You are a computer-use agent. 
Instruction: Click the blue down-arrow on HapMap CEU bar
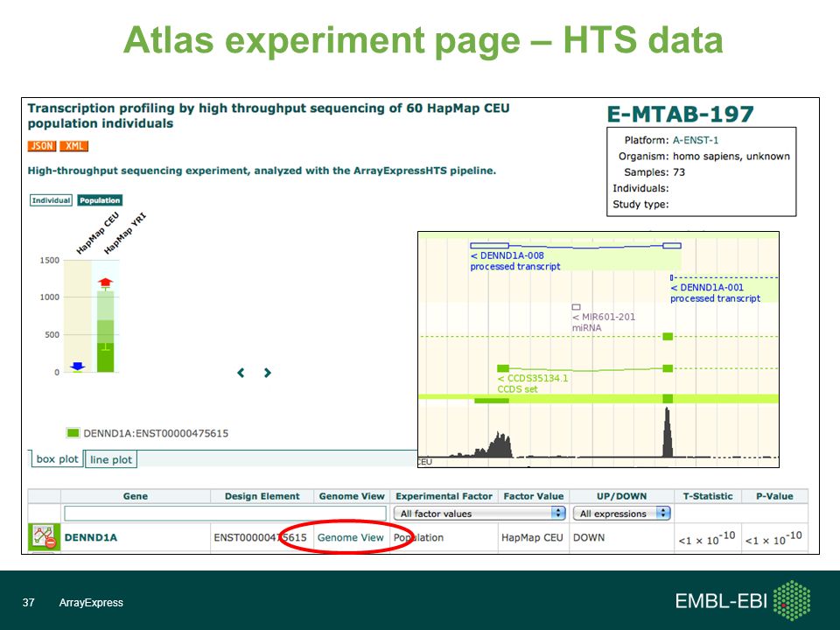click(78, 366)
